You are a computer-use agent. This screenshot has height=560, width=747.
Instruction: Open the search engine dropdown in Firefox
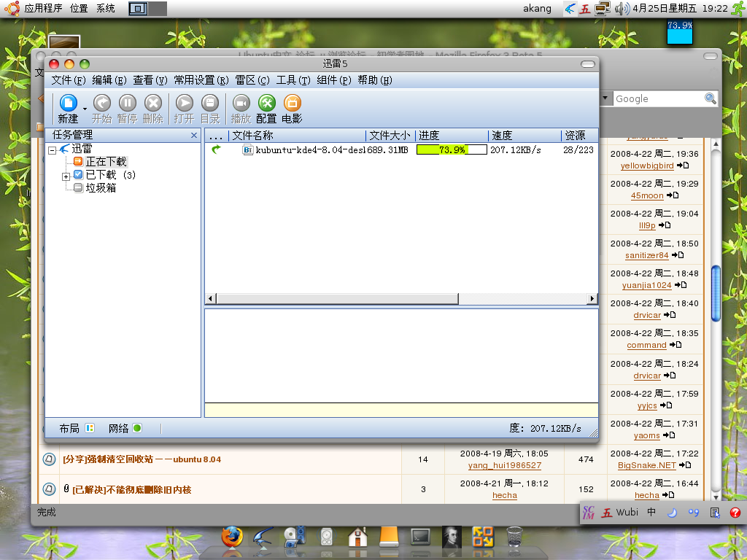(x=605, y=98)
